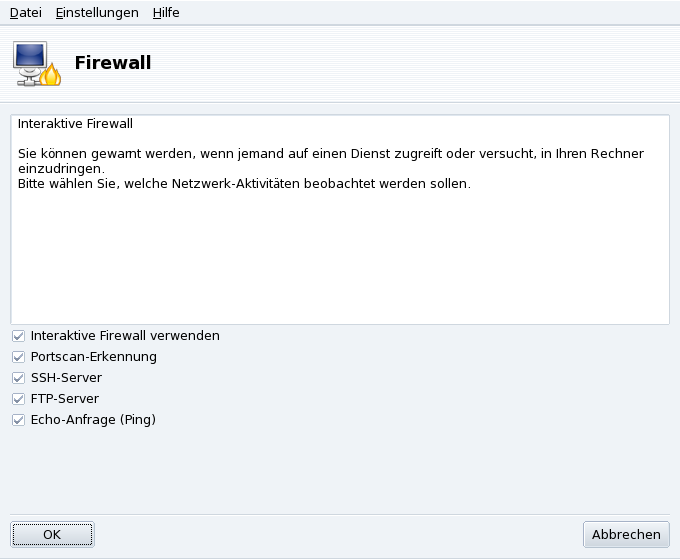Uncheck the Echo-Anfrage (Ping) checkbox
Screen dimensions: 680x560
(18, 420)
